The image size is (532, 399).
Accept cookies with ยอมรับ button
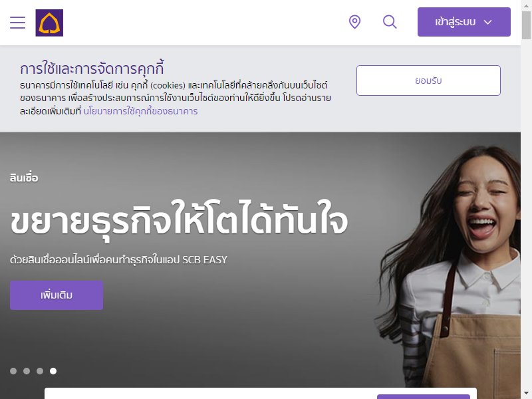click(x=428, y=80)
